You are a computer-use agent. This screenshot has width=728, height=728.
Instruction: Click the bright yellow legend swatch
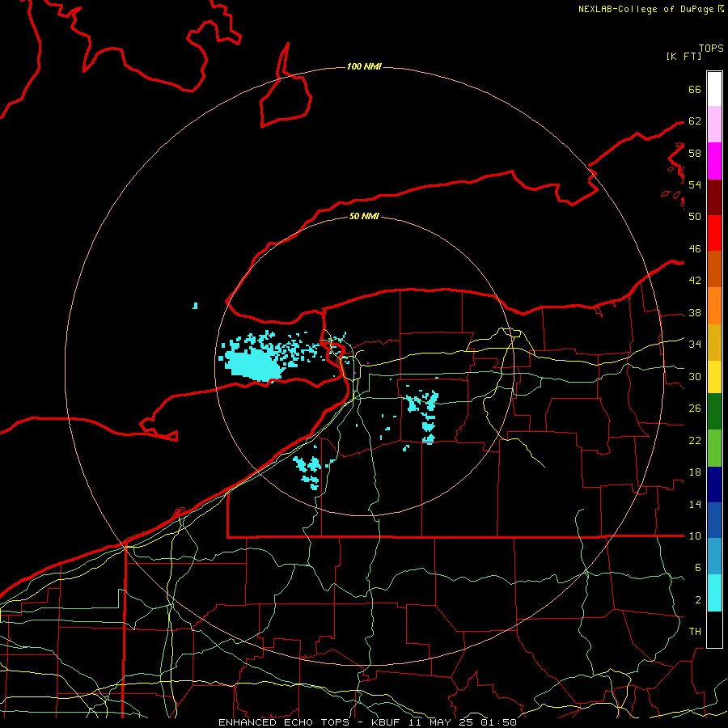pos(714,377)
